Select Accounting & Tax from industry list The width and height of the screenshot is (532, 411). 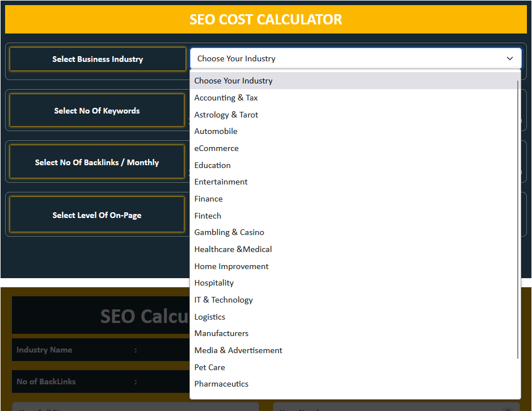pyautogui.click(x=226, y=98)
